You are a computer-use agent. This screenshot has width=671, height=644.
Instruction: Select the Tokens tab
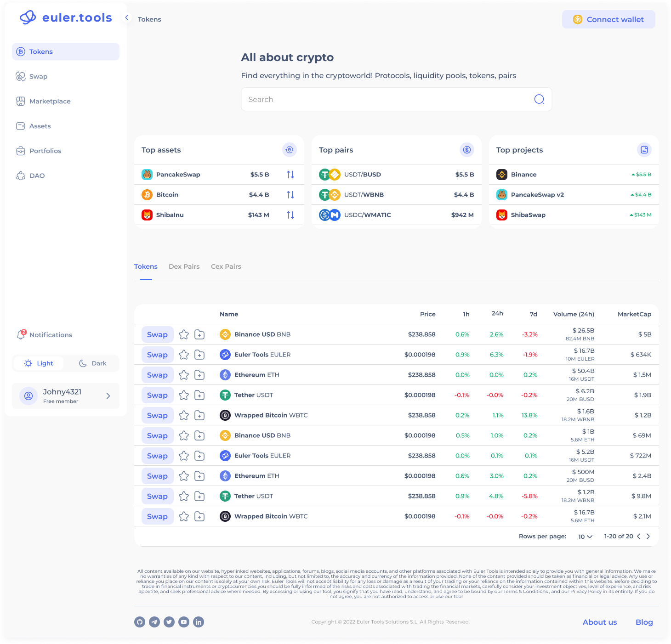(x=146, y=266)
